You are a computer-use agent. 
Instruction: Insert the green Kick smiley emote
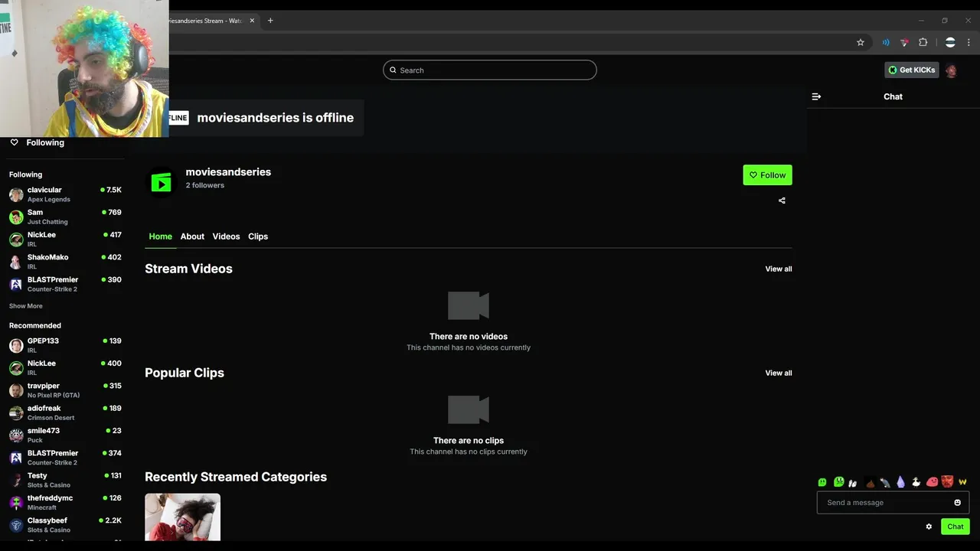pos(822,482)
